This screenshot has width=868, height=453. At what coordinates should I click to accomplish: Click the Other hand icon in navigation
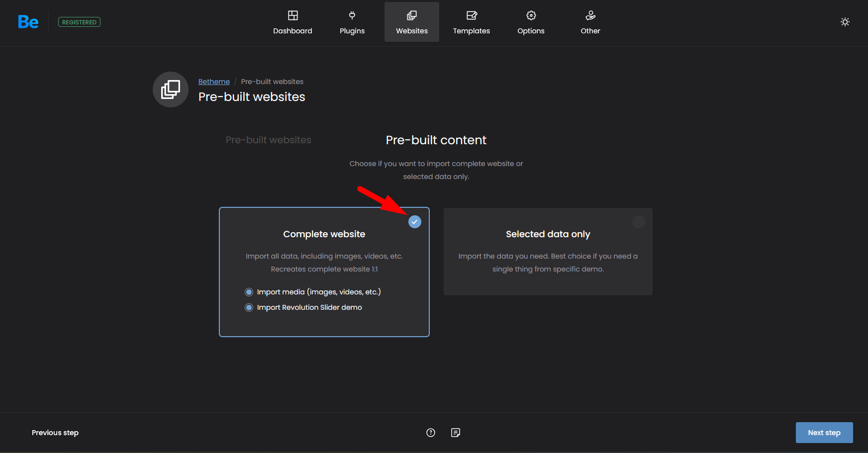point(590,15)
